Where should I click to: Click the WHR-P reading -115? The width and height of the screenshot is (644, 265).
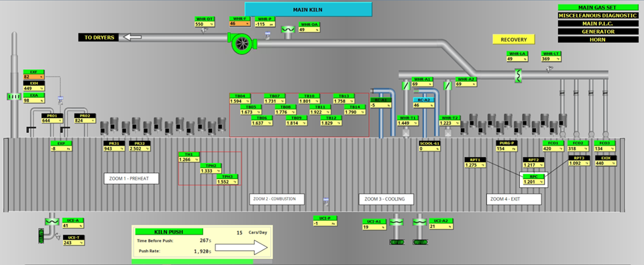click(x=266, y=24)
